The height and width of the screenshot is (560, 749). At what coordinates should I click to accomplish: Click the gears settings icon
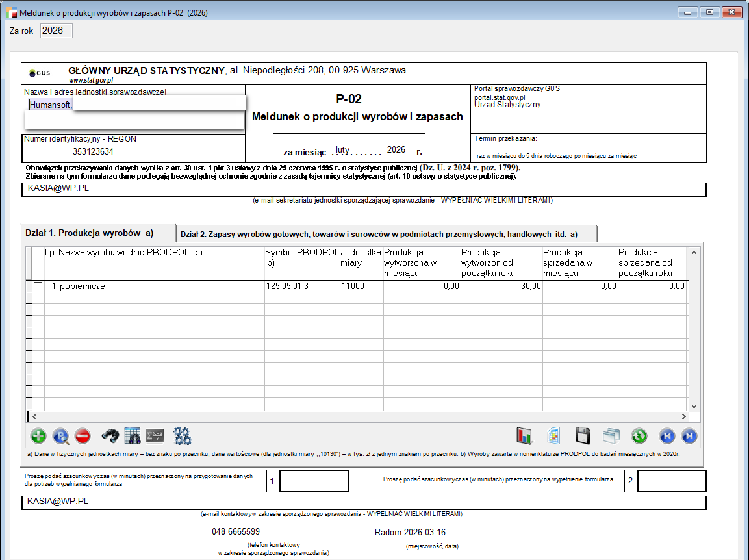point(182,436)
